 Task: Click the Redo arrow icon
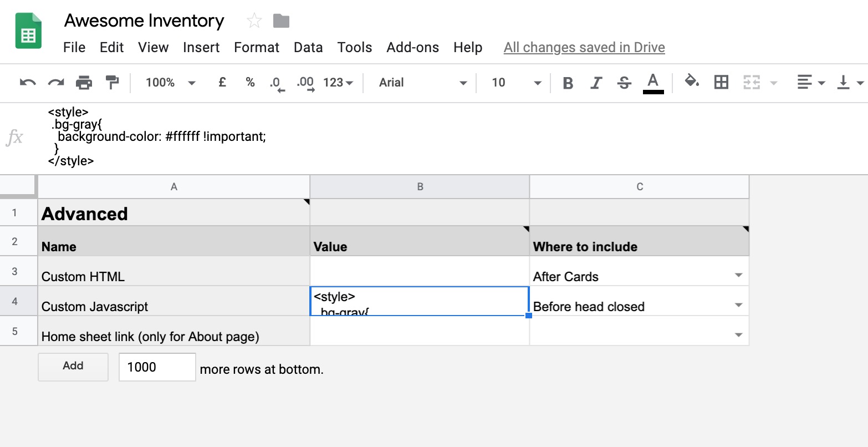point(56,83)
